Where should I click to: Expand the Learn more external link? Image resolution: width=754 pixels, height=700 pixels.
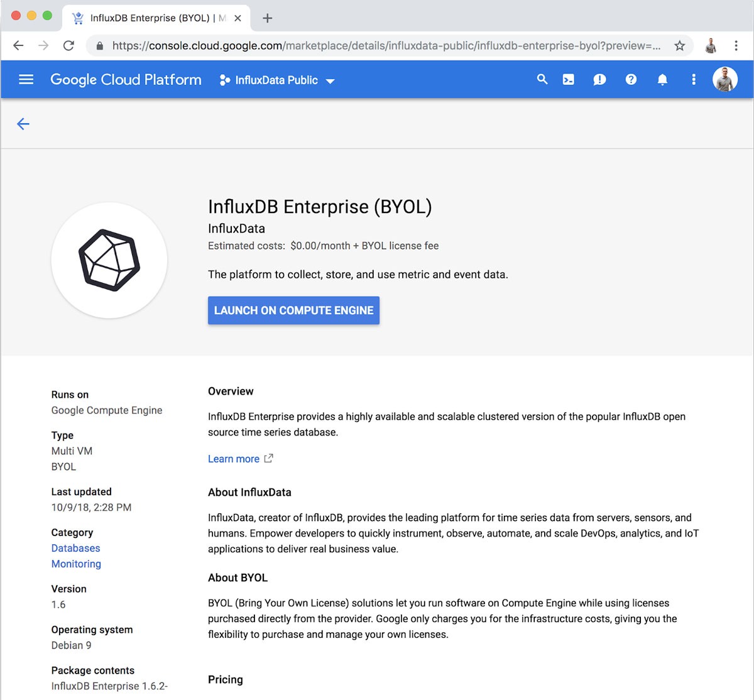[234, 459]
